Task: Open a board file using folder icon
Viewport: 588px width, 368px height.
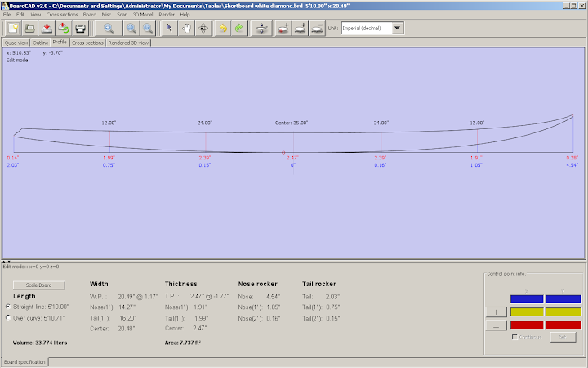Action: tap(30, 28)
